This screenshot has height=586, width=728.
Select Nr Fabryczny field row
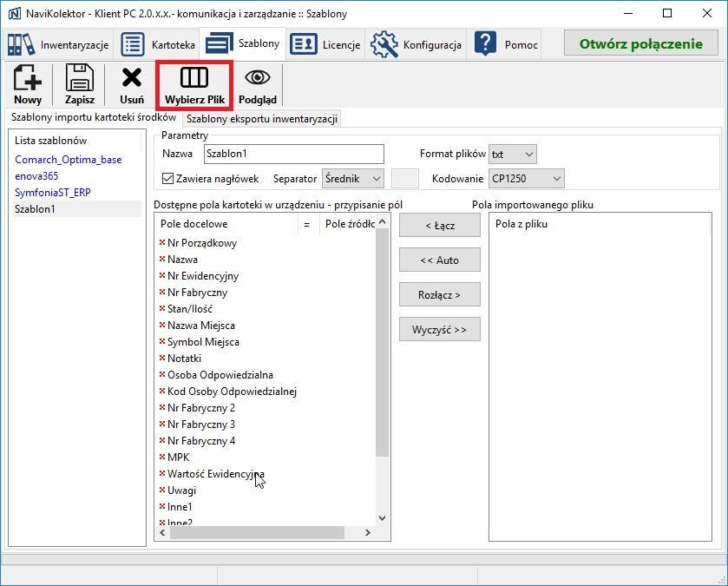click(267, 293)
